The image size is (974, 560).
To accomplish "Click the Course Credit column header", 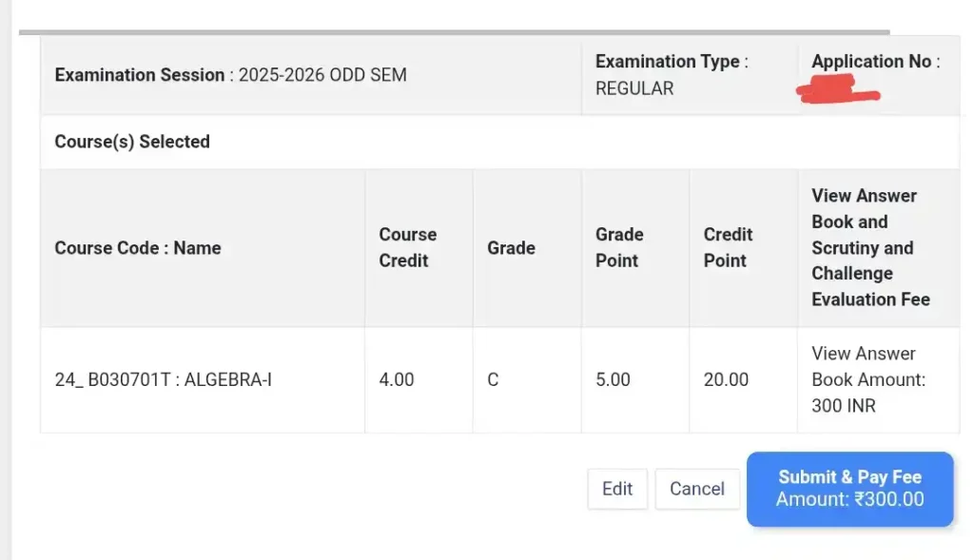I will pos(408,247).
